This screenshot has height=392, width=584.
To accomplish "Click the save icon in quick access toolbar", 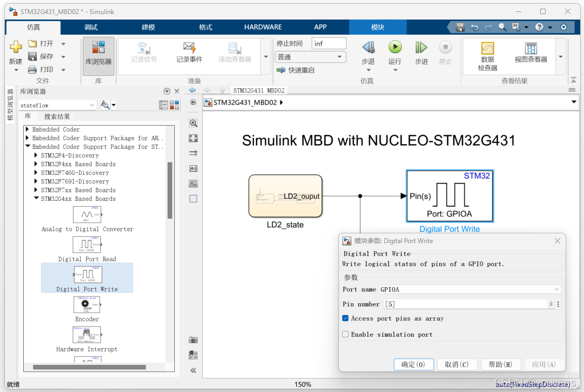I will tap(460, 27).
